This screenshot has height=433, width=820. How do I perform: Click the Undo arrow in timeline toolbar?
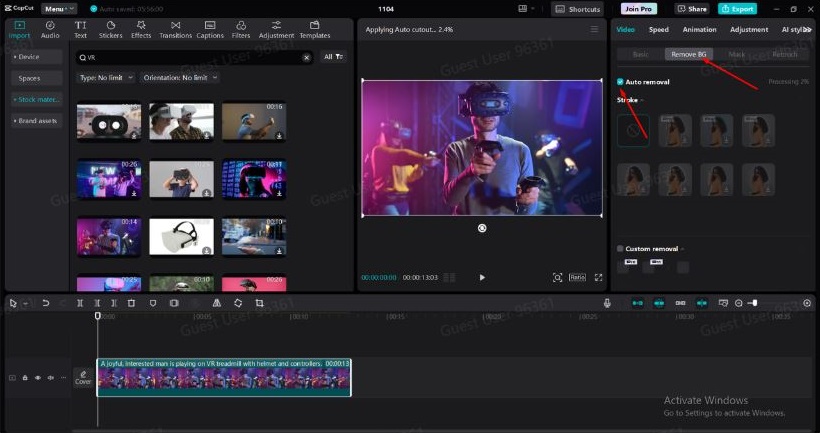click(45, 303)
